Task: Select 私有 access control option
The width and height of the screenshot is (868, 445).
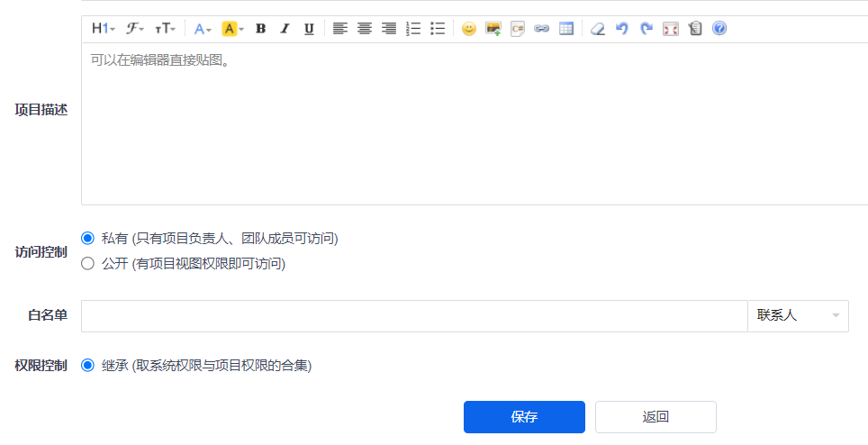Action: click(87, 239)
